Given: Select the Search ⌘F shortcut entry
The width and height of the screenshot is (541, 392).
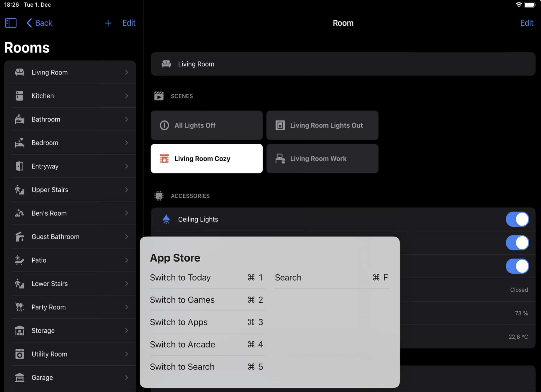Looking at the screenshot, I should click(332, 277).
